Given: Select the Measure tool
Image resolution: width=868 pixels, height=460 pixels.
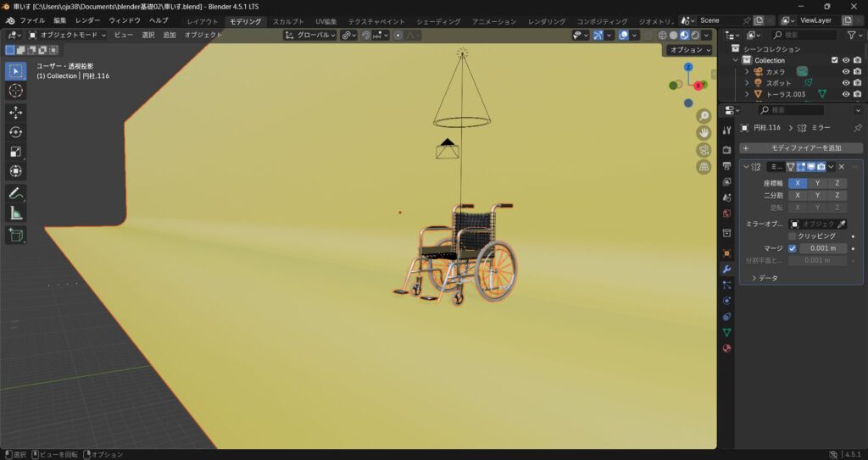Looking at the screenshot, I should coord(16,213).
